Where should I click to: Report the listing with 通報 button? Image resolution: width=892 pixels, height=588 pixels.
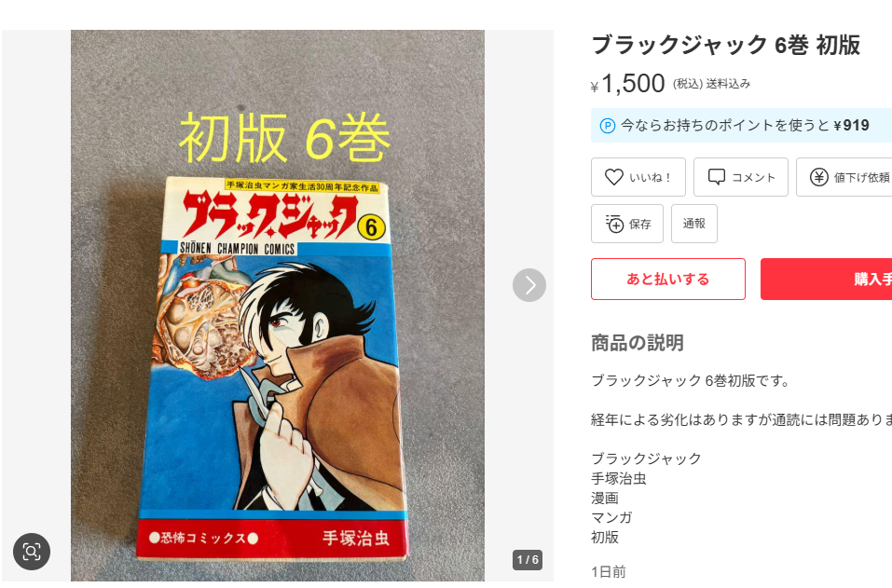(x=694, y=224)
